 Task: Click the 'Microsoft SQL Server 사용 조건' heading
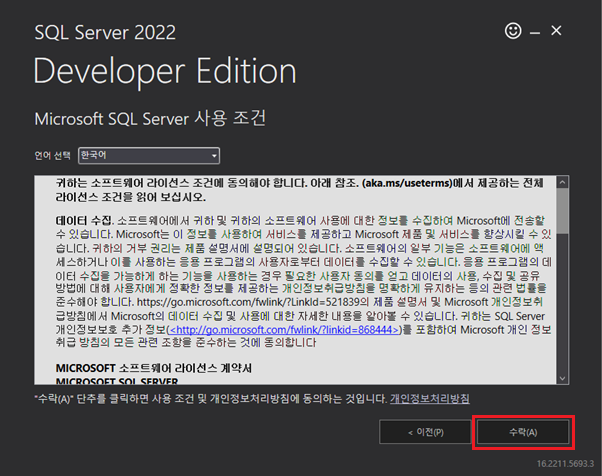pos(150,118)
